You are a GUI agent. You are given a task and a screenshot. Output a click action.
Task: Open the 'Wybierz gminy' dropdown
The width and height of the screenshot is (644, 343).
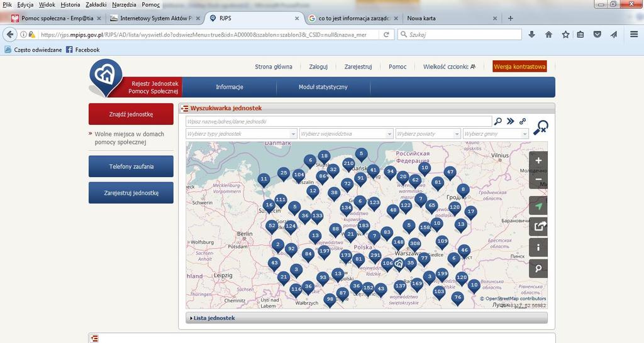coord(496,134)
